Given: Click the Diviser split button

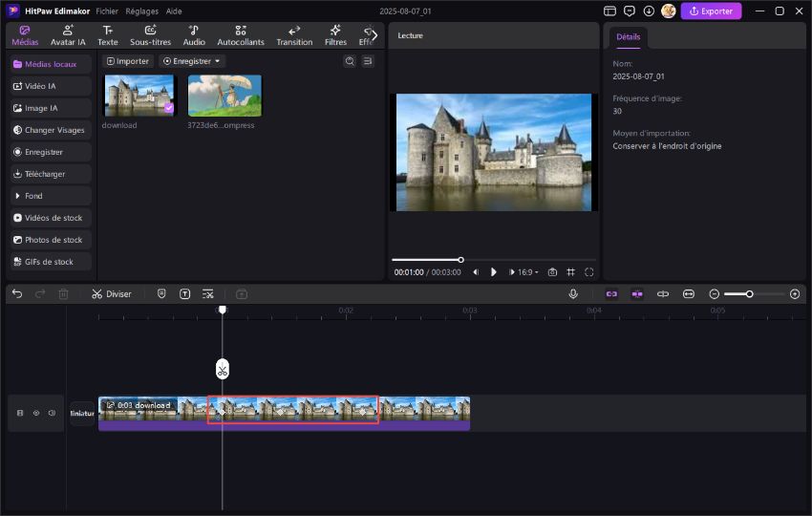Looking at the screenshot, I should tap(112, 293).
